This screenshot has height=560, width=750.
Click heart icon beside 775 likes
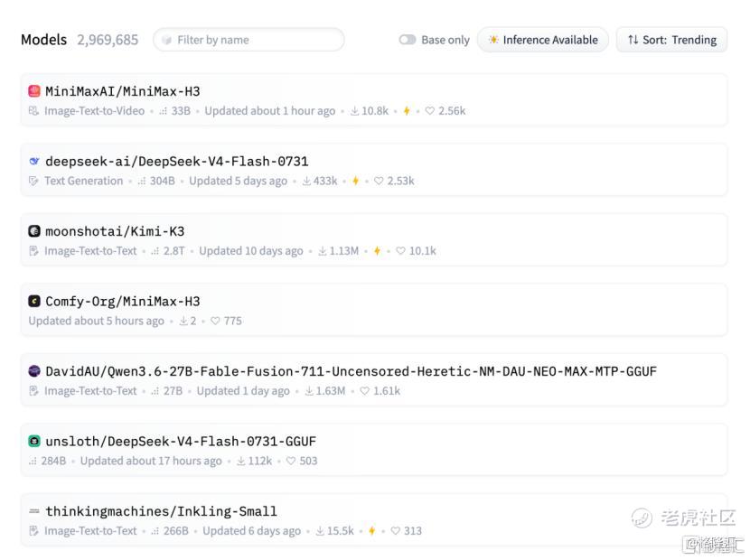coord(215,321)
